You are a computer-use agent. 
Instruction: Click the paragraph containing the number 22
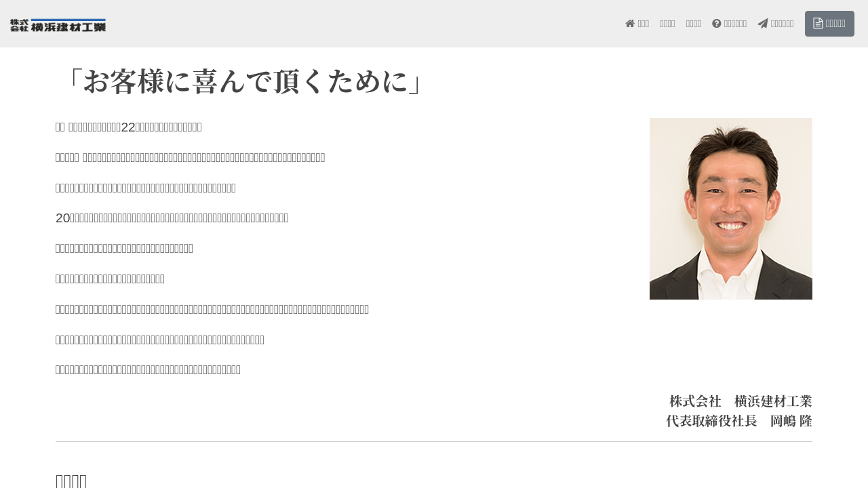(x=129, y=127)
